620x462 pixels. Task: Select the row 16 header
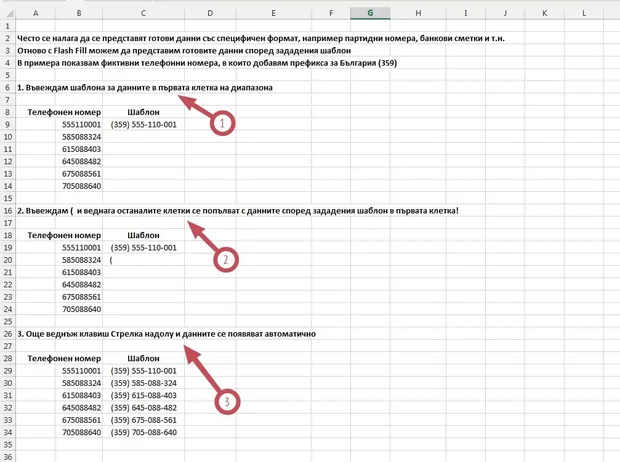coord(8,211)
